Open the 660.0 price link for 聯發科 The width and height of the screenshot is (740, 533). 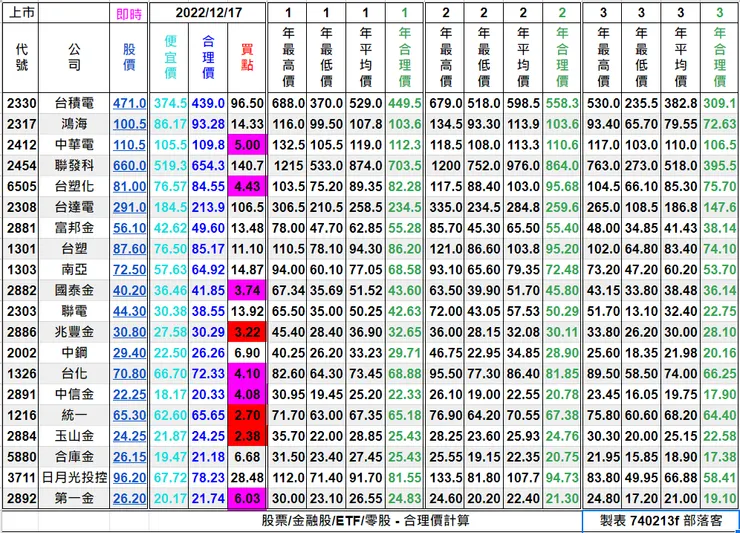coord(129,166)
